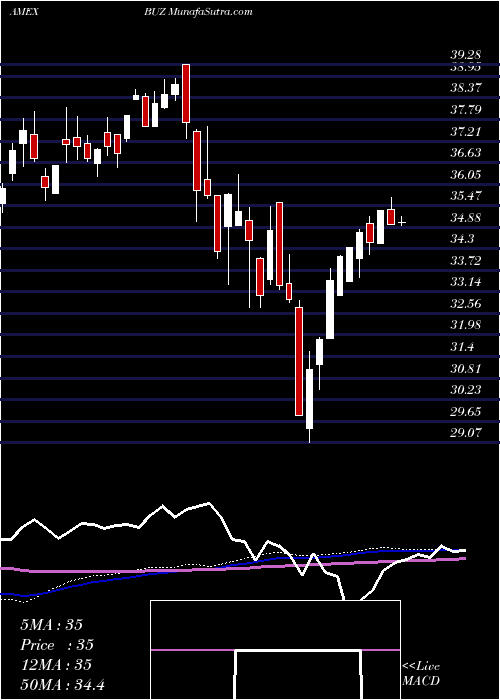Click the last small cross candle at right
Viewport: 500px width, 700px height.
(x=402, y=222)
